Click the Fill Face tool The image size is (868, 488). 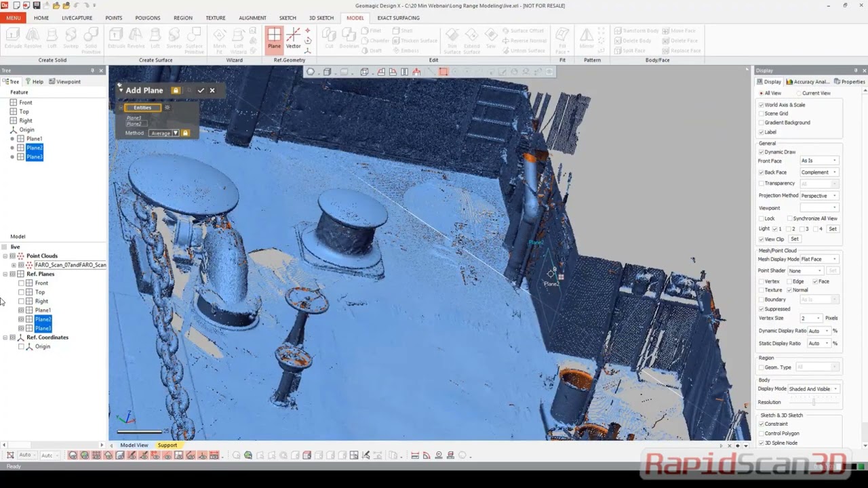562,41
